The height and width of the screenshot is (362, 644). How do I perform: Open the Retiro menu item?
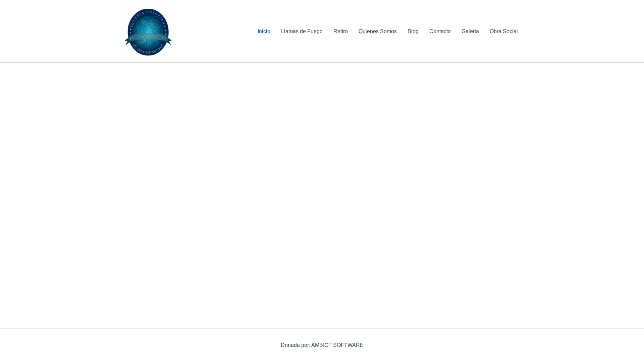(340, 32)
